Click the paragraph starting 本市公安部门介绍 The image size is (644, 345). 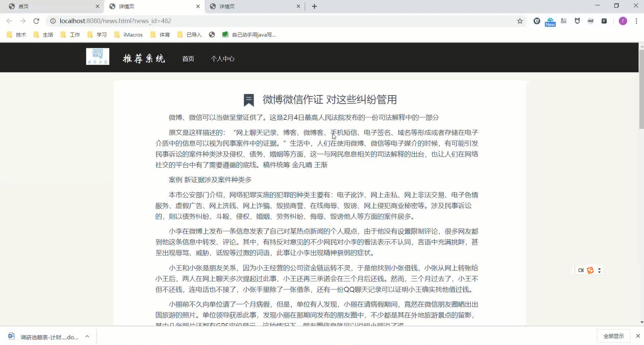[x=317, y=206]
